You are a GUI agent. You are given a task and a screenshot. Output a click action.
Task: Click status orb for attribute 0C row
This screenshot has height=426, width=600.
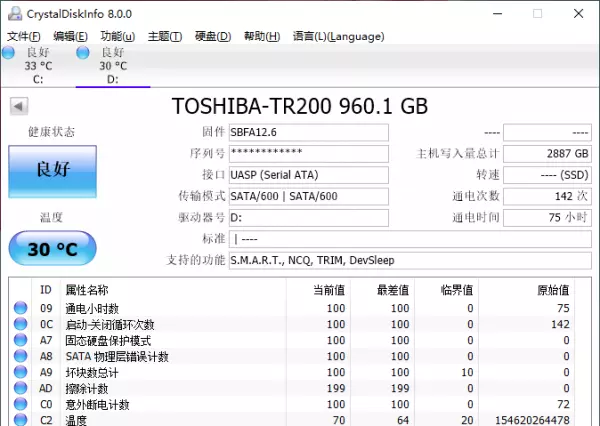[21, 324]
